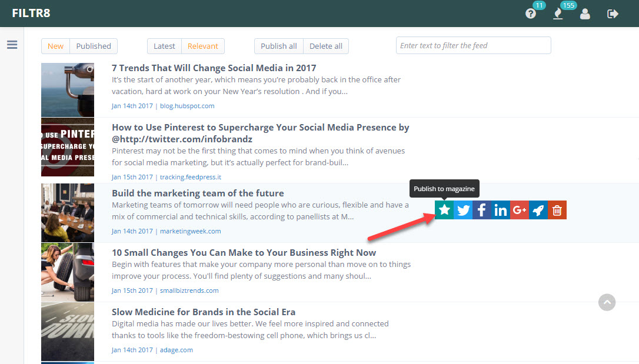Toggle sorting to Relevant
Viewport: 639px width, 364px height.
(x=203, y=46)
